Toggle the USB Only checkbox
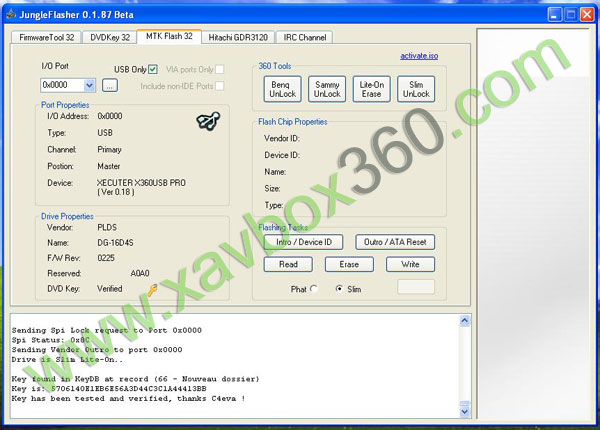This screenshot has width=600, height=430. pyautogui.click(x=153, y=69)
